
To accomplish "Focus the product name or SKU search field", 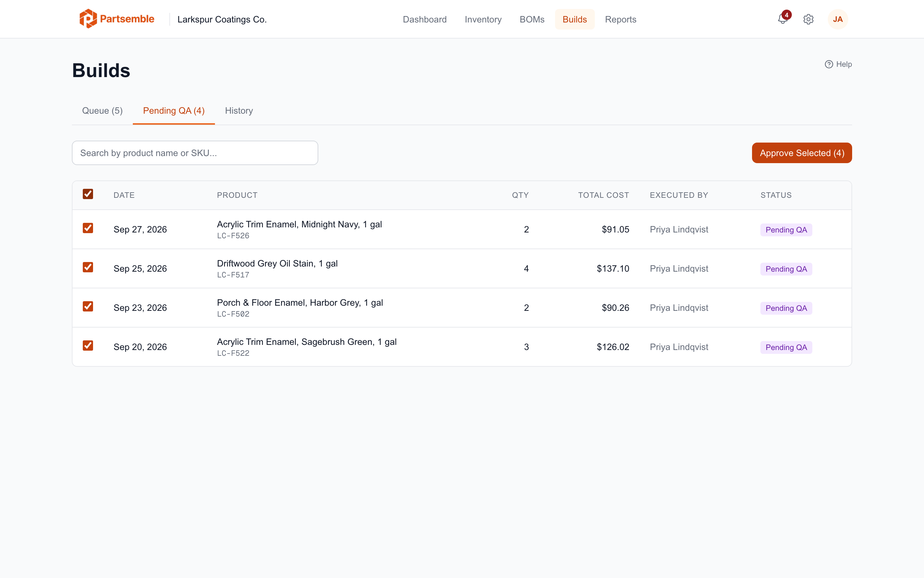I will [195, 153].
